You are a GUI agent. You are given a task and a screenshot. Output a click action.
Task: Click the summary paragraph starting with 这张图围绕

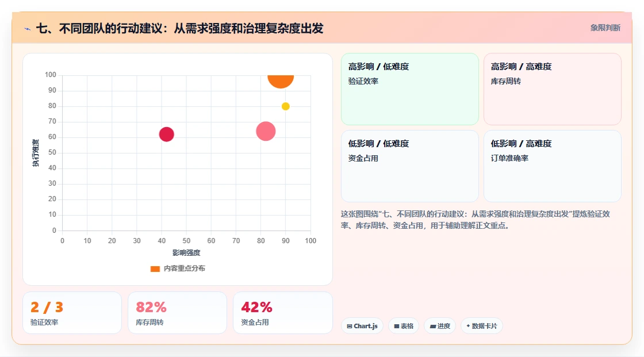[x=475, y=220]
